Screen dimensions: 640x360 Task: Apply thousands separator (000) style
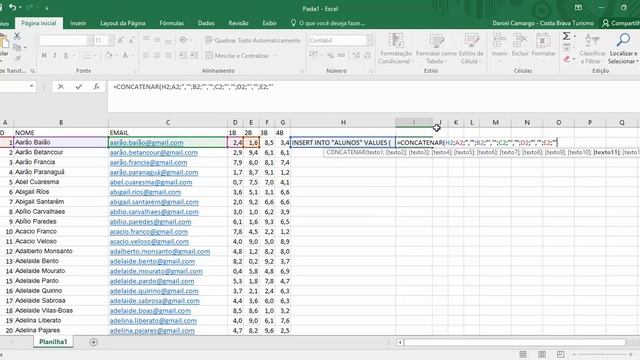(341, 55)
